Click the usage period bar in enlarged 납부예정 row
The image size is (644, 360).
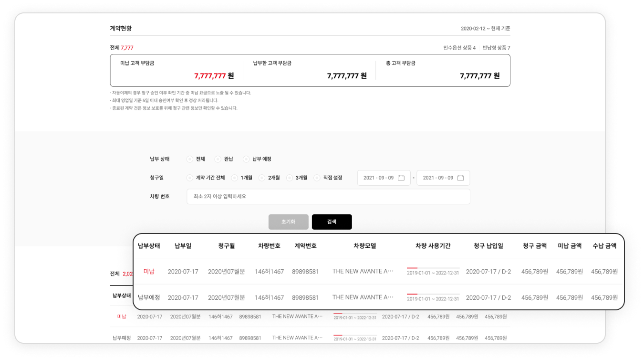click(433, 294)
